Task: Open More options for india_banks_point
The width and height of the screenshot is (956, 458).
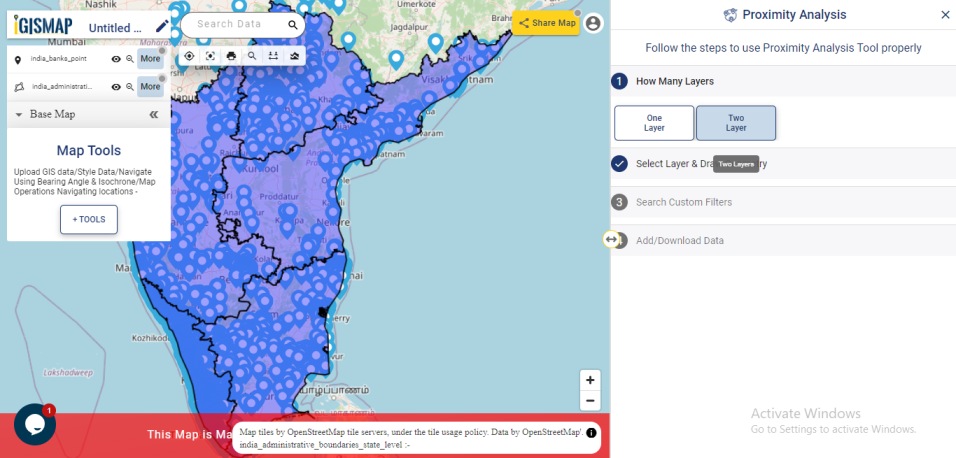Action: [x=150, y=59]
